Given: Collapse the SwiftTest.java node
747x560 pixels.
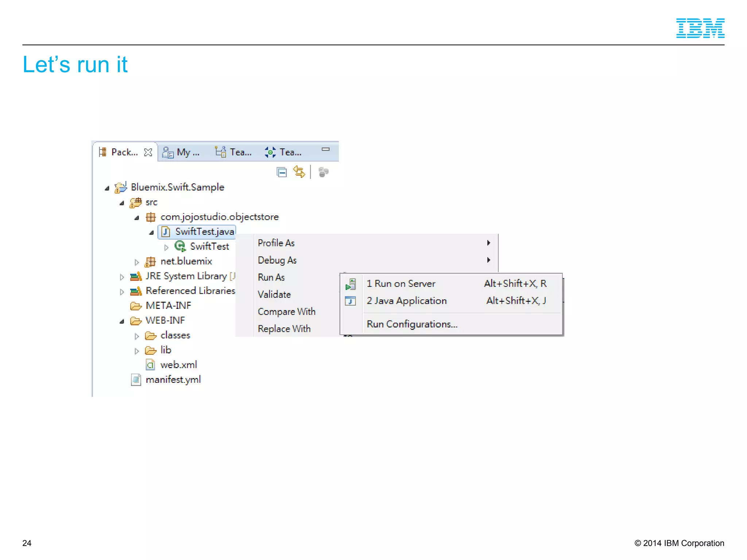Looking at the screenshot, I should click(151, 233).
